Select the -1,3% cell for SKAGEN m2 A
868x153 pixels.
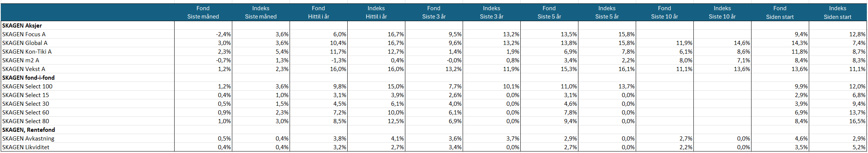(x=339, y=60)
